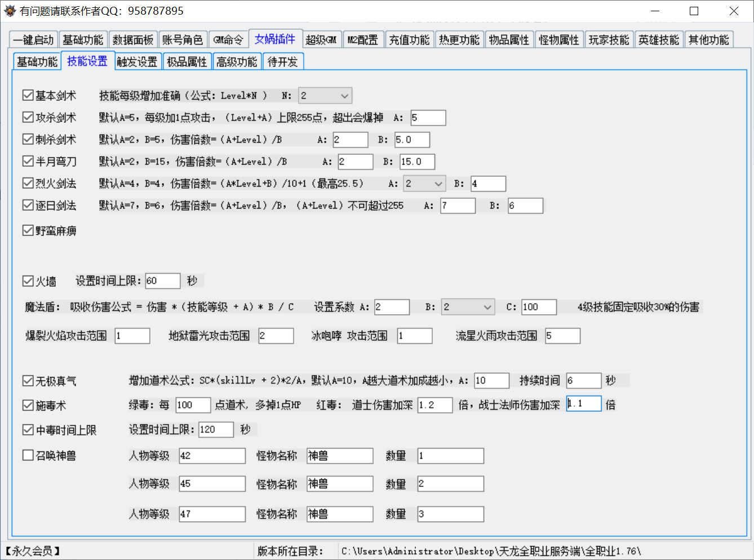
Task: Switch to the 高级功能 sub-tab
Action: tap(237, 61)
